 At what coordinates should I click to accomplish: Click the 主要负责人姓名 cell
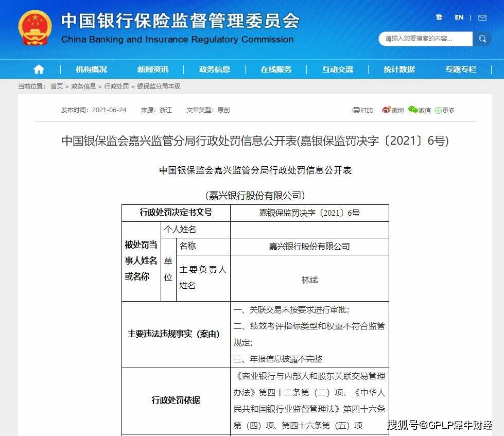click(203, 278)
